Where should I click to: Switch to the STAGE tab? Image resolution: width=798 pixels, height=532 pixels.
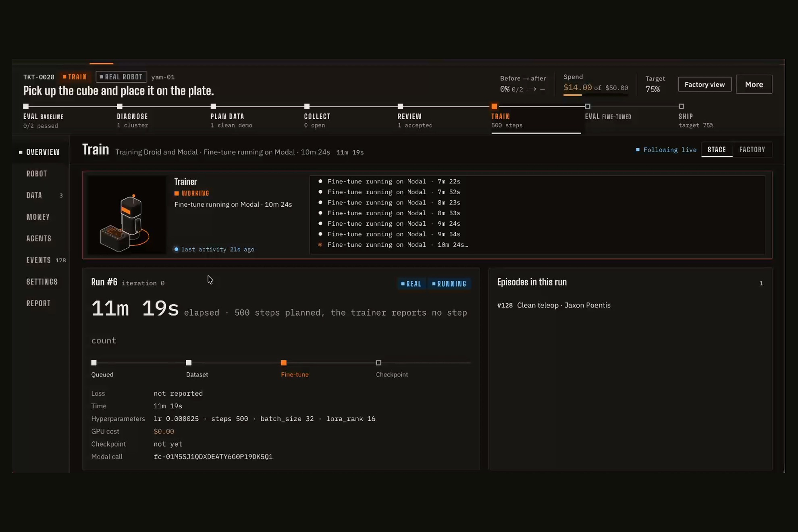coord(717,150)
